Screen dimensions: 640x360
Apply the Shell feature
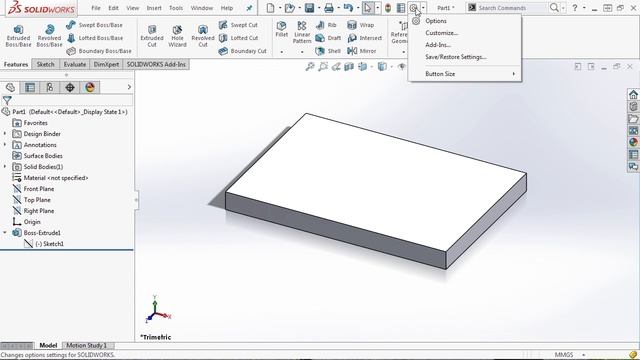tap(328, 51)
